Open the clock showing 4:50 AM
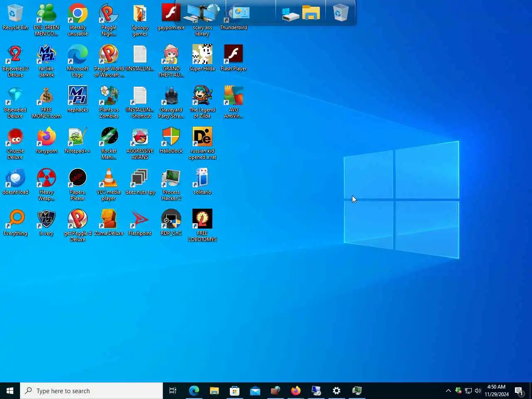The image size is (532, 399). 497,391
